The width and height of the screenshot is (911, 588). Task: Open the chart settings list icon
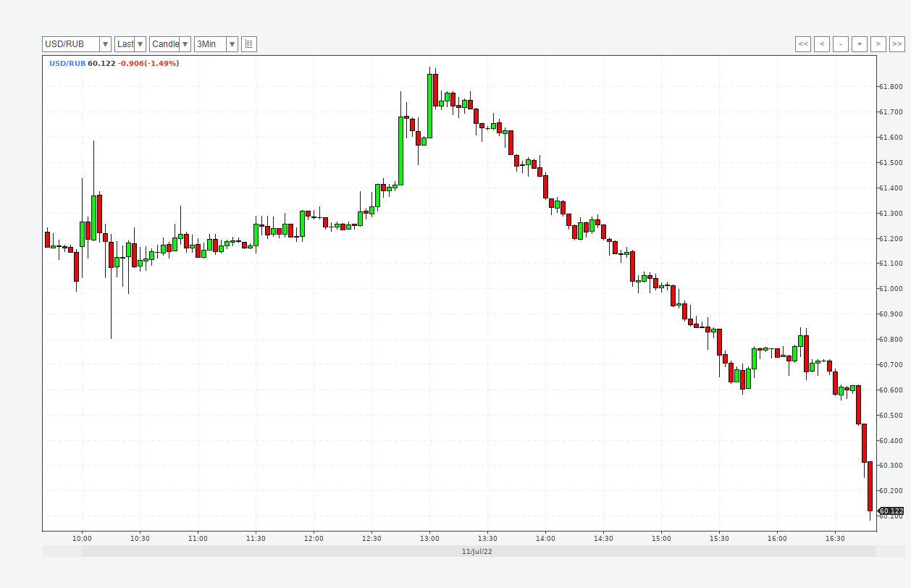click(249, 44)
